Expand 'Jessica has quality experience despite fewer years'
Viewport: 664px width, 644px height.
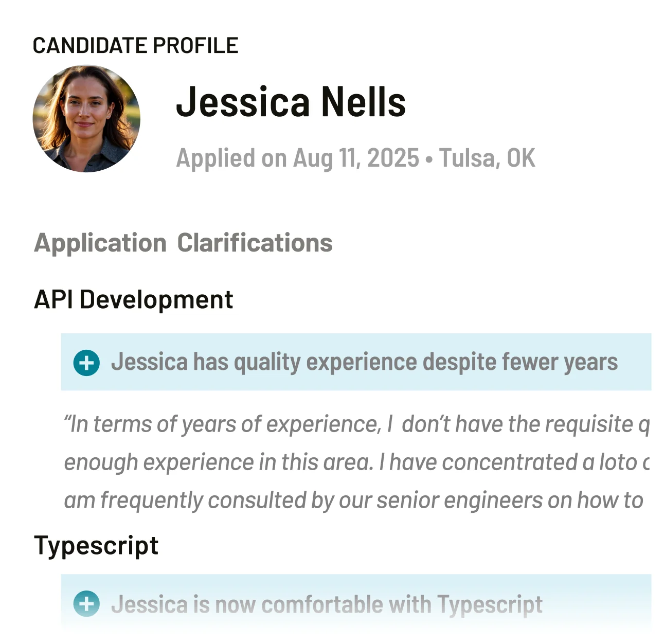click(364, 362)
